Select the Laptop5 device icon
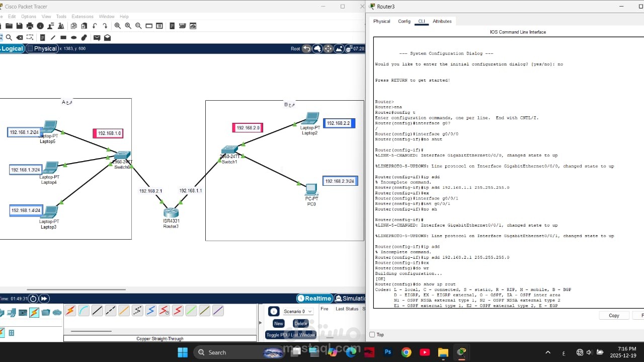The image size is (644, 362). tap(49, 127)
